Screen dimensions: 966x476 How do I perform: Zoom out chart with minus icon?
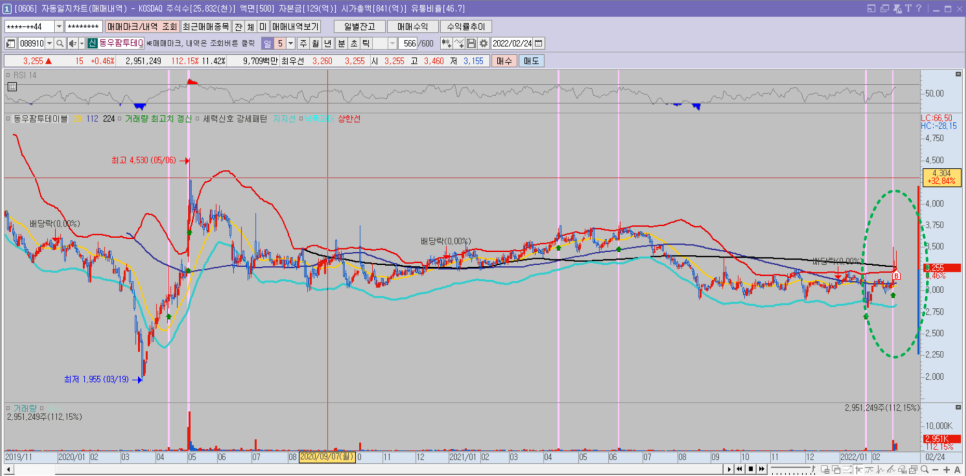[935, 469]
